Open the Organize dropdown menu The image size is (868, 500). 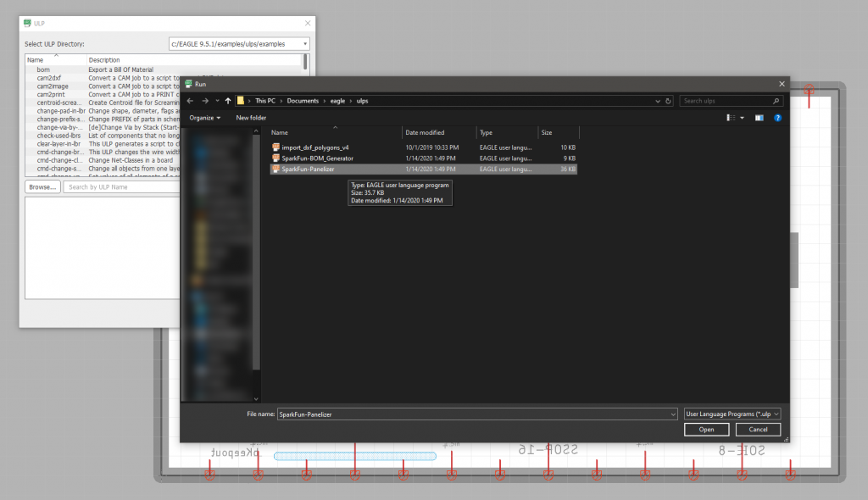[x=205, y=118]
